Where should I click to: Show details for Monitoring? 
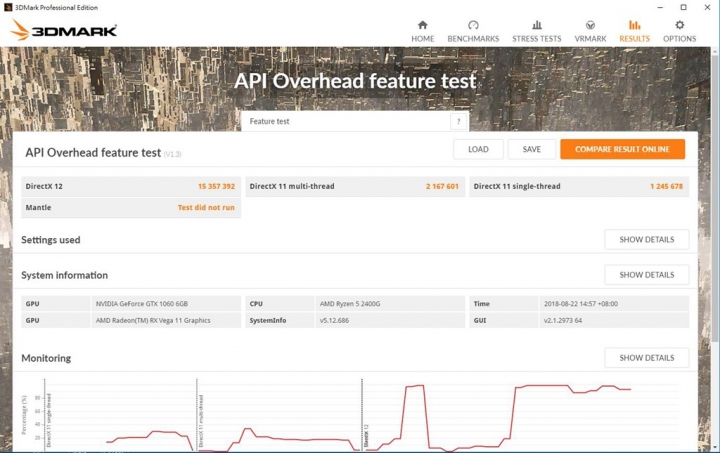tap(647, 358)
